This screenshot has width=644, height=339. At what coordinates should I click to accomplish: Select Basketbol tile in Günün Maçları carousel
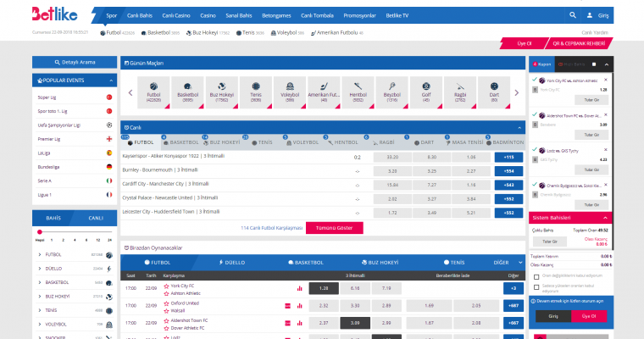pyautogui.click(x=188, y=92)
